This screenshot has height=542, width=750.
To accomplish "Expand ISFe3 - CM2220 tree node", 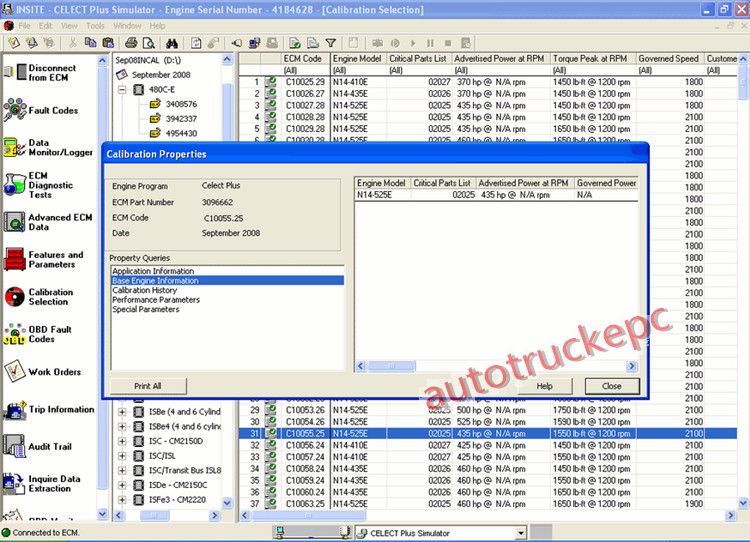I will (122, 500).
